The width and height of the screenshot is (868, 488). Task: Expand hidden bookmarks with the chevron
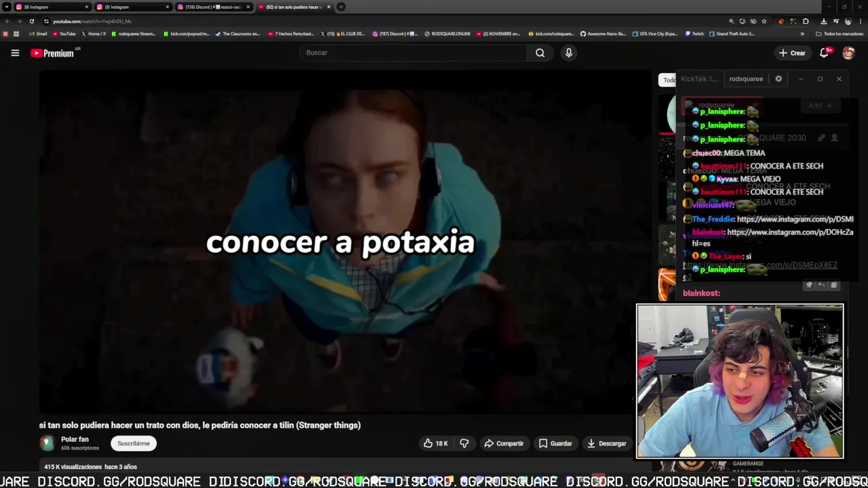coord(802,34)
